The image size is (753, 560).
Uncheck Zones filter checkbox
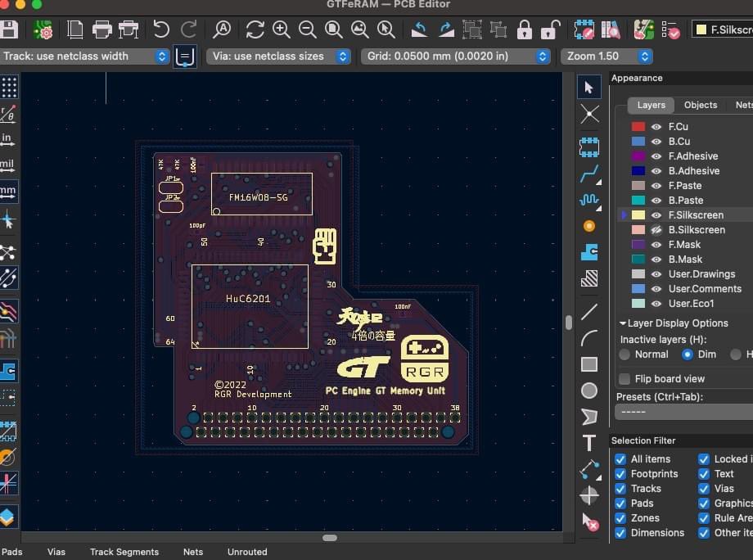[x=620, y=518]
